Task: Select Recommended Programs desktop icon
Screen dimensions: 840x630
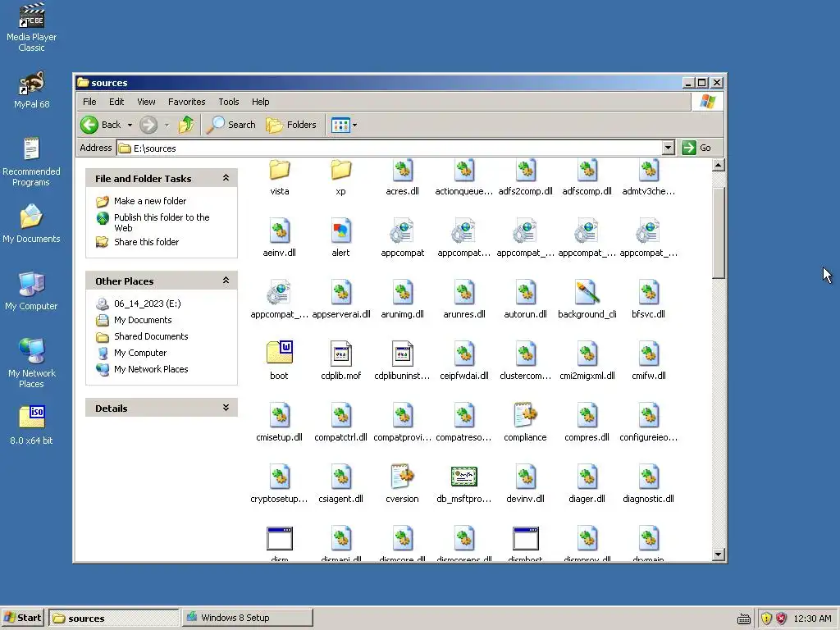Action: (x=32, y=162)
